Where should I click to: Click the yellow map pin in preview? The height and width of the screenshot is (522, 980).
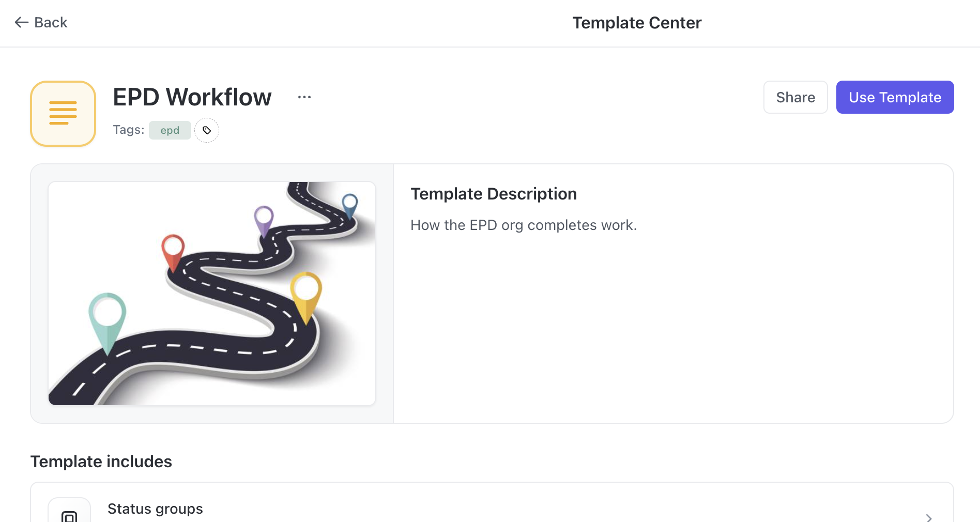click(306, 292)
